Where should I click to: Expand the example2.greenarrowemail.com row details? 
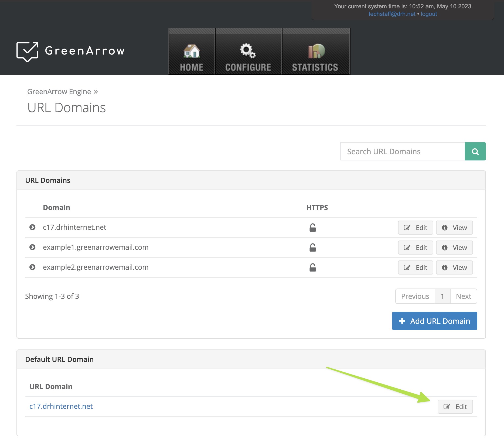tap(32, 267)
